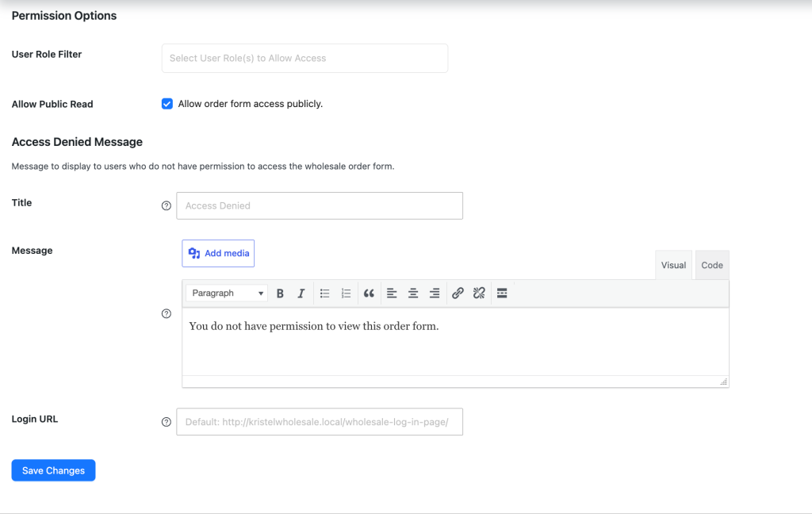Open the help tooltip beside Title field
Image resolution: width=812 pixels, height=514 pixels.
(167, 205)
